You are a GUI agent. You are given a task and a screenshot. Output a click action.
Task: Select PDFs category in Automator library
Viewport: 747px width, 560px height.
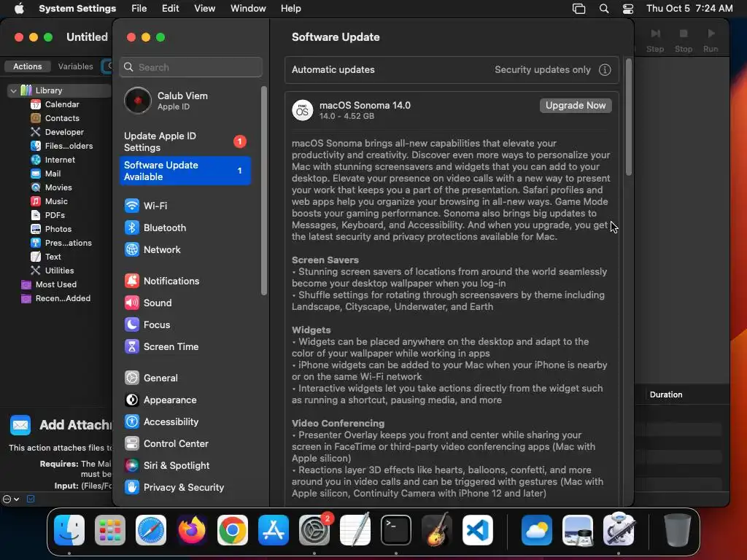pos(47,215)
